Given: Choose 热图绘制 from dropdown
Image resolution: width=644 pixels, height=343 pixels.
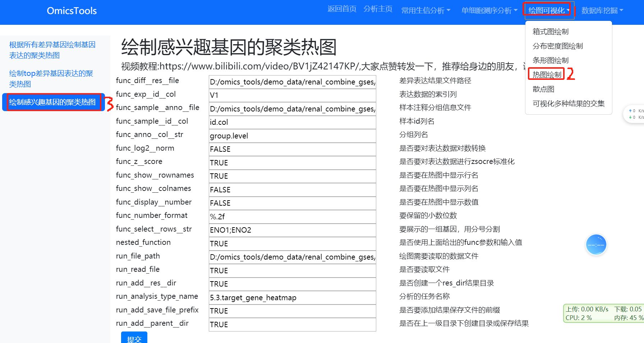Looking at the screenshot, I should click(x=547, y=75).
